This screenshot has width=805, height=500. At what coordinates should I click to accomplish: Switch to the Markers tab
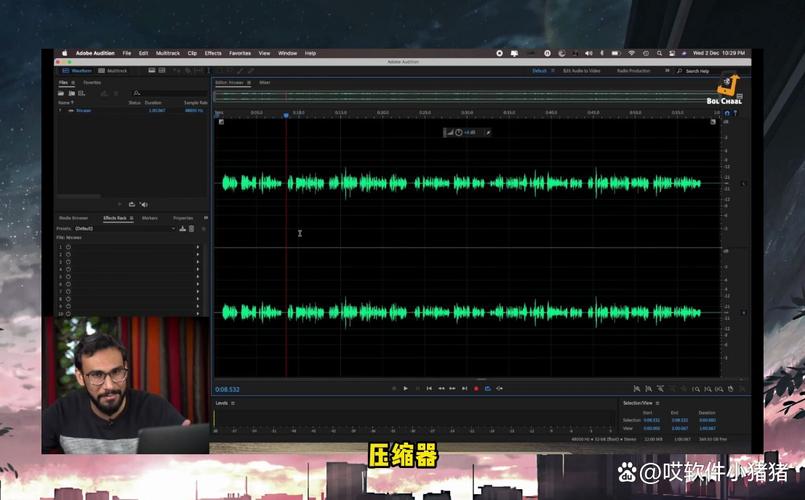pyautogui.click(x=150, y=218)
